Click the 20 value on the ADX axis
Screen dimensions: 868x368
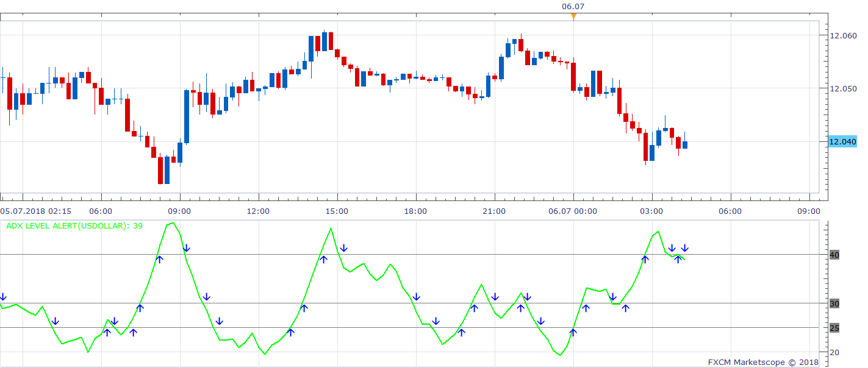click(x=834, y=352)
